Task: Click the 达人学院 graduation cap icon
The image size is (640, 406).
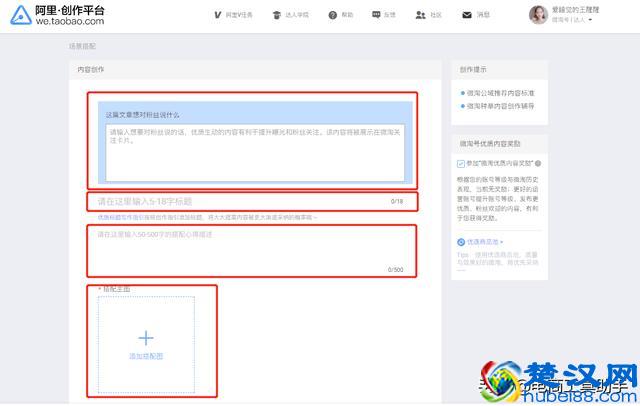Action: (277, 15)
